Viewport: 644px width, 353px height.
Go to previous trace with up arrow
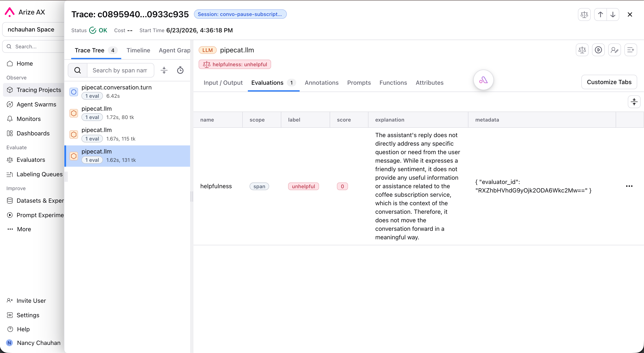(600, 14)
